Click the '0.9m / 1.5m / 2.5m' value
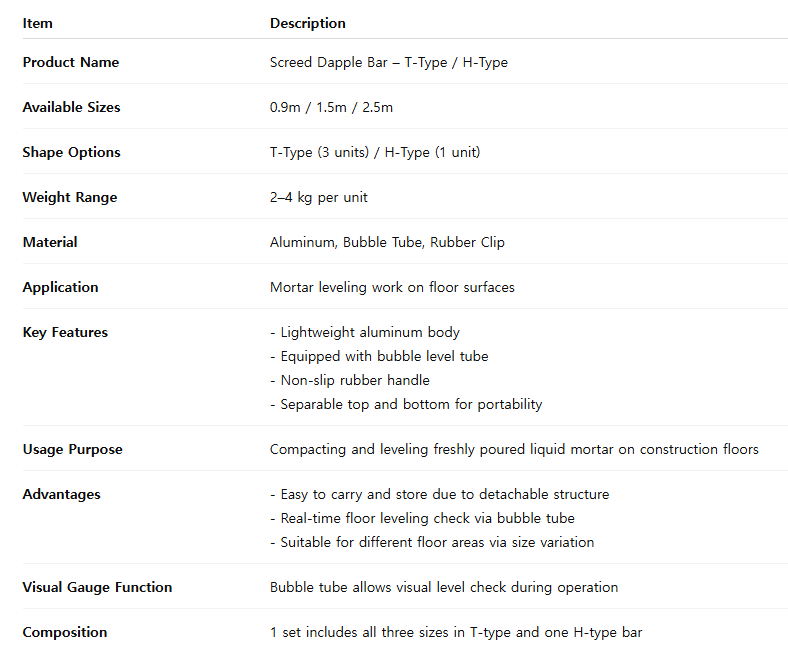The image size is (788, 657). pyautogui.click(x=331, y=108)
